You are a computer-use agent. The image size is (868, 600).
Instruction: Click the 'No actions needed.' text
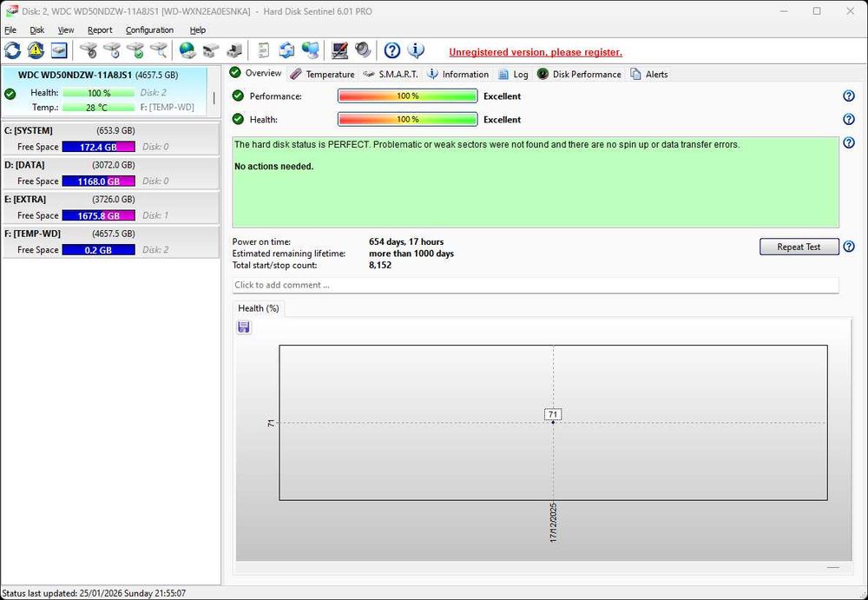point(274,166)
